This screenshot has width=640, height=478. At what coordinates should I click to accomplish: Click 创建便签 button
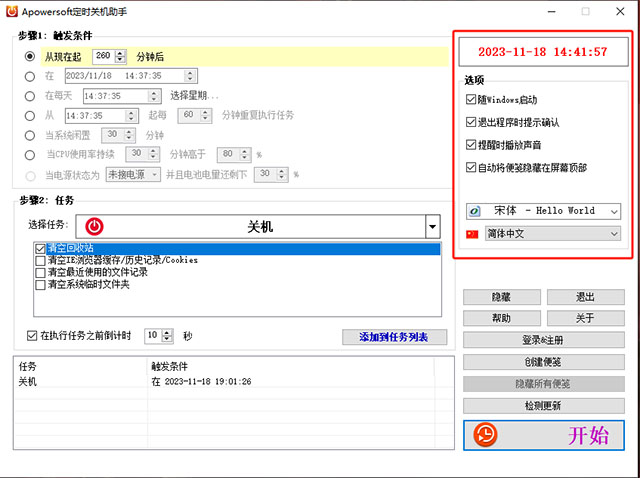pos(544,362)
